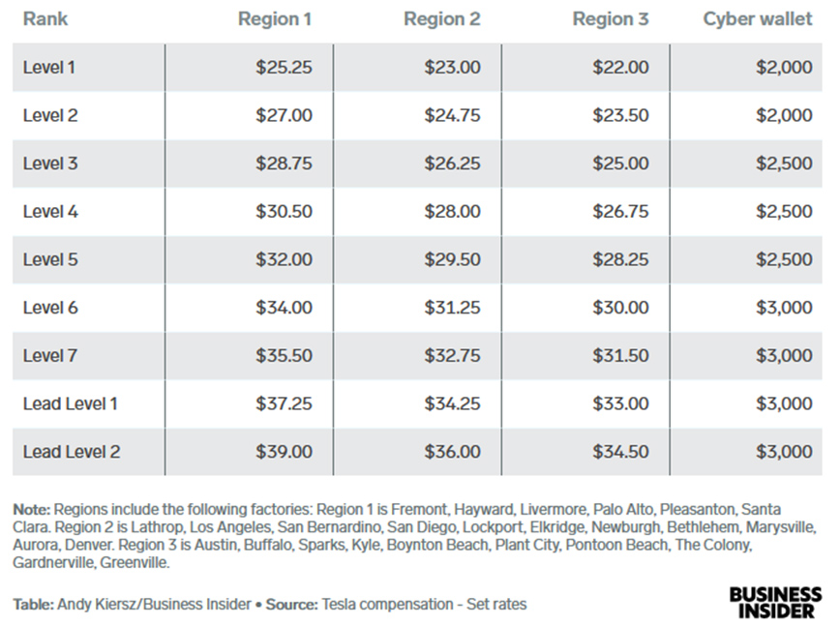Screen dimensions: 840x626
Task: Click the bold Note: label
Action: [32, 509]
